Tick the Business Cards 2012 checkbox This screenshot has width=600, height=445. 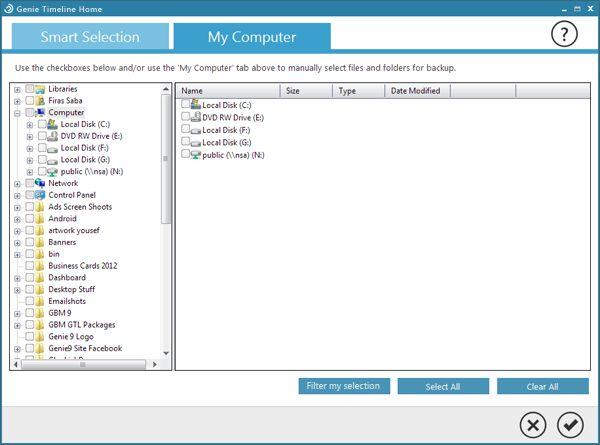click(x=30, y=266)
